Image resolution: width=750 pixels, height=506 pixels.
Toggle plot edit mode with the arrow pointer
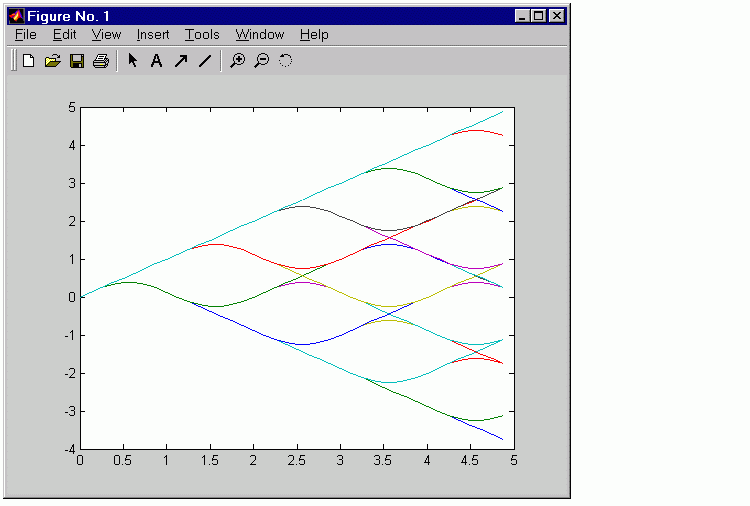coord(132,61)
